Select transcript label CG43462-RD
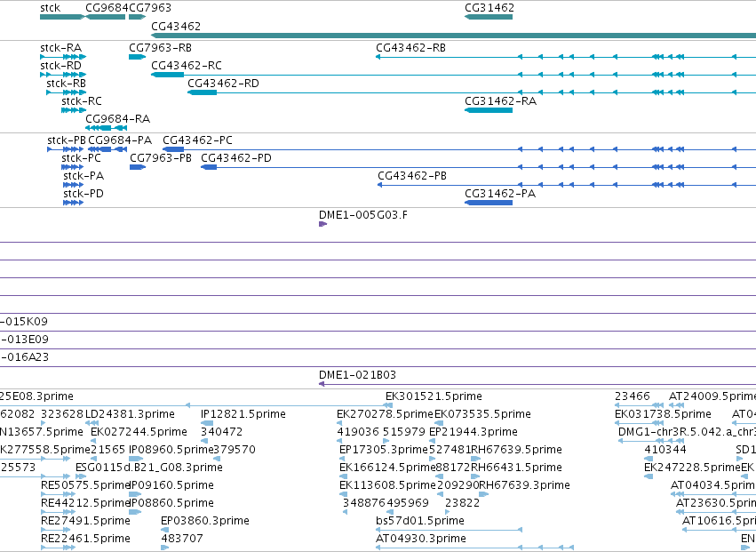The width and height of the screenshot is (756, 552). click(223, 84)
